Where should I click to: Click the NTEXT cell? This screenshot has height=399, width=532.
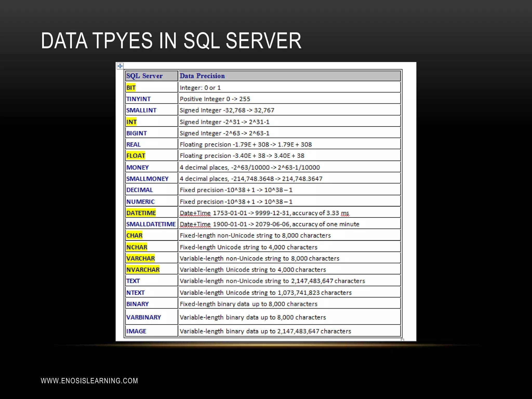(152, 292)
